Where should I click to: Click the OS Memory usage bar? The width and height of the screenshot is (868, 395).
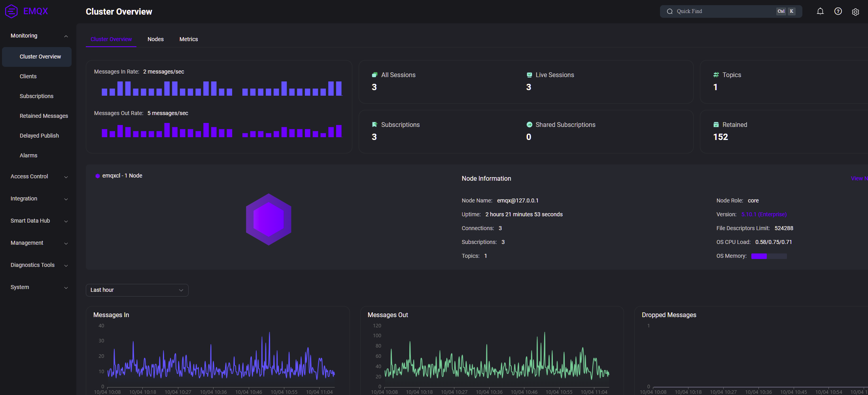coord(769,256)
